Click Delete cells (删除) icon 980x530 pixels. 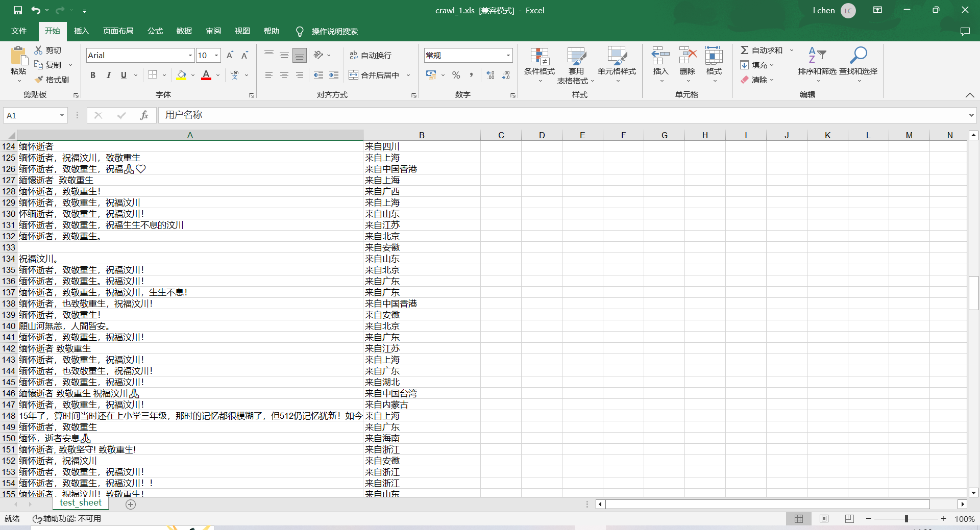pyautogui.click(x=688, y=56)
